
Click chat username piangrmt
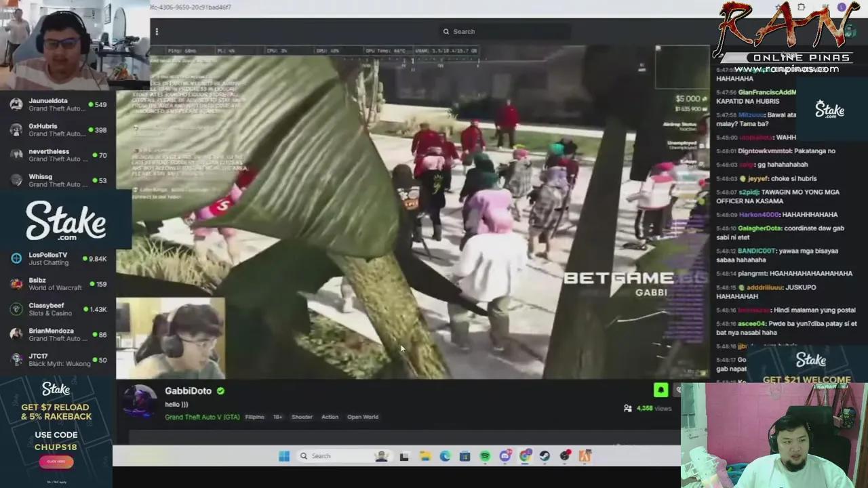753,273
